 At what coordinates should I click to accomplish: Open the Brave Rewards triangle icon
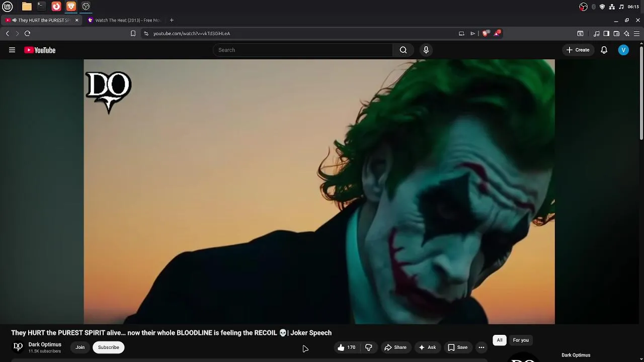(x=497, y=33)
